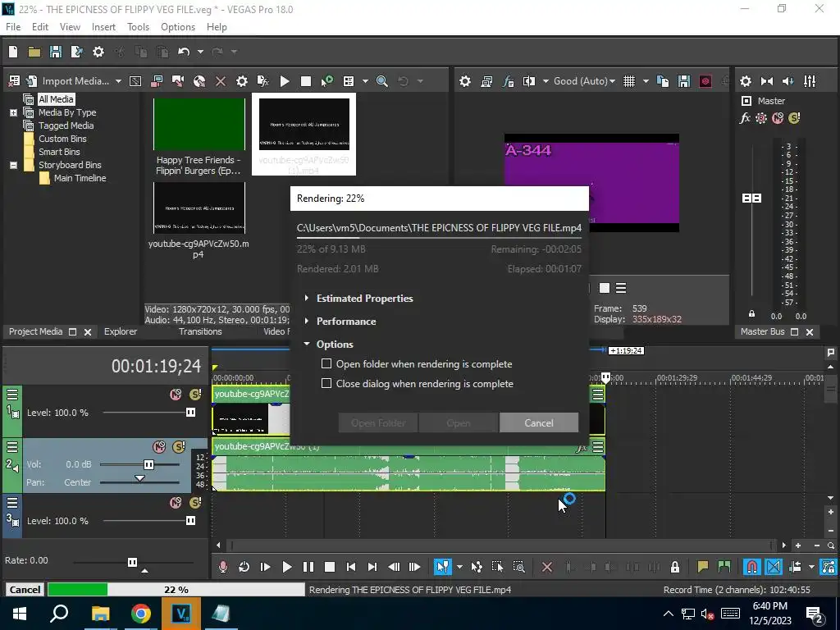
Task: Click the Search media magnifier icon
Action: click(382, 81)
